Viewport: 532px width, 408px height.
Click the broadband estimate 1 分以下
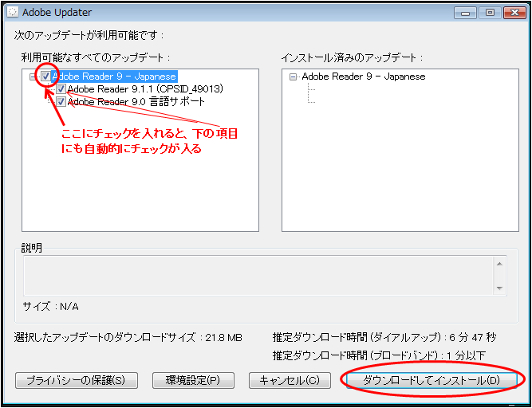(x=466, y=356)
